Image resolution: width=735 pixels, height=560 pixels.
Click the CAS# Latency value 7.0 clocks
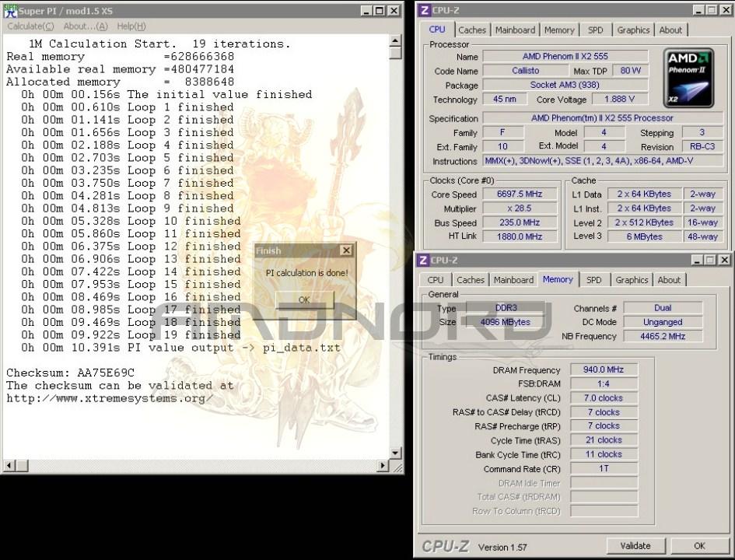click(x=604, y=398)
